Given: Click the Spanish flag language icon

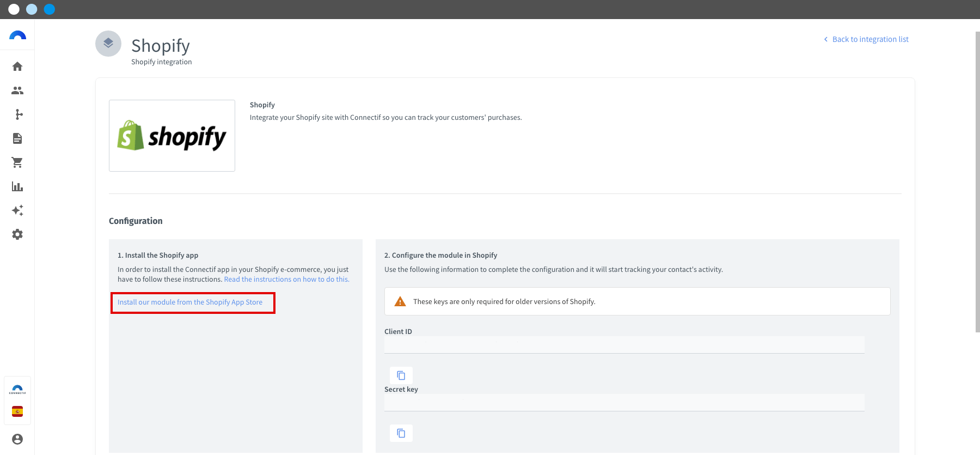Looking at the screenshot, I should tap(17, 411).
